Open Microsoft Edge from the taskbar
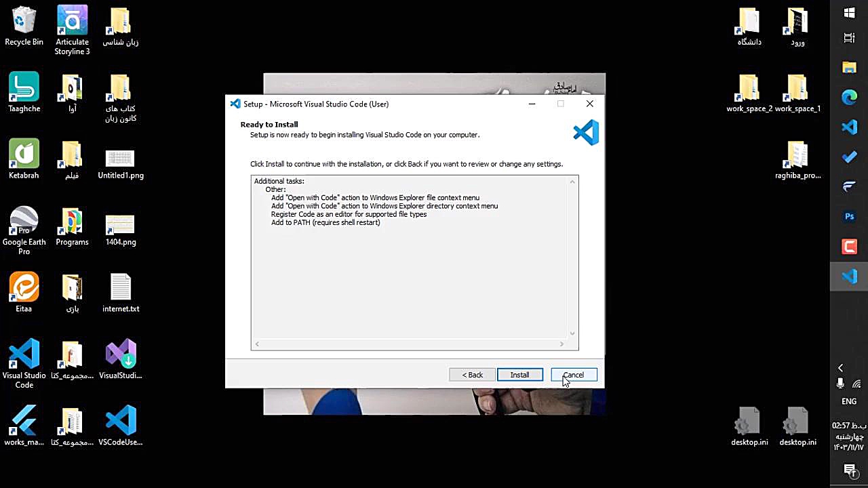868x488 pixels. (x=850, y=97)
